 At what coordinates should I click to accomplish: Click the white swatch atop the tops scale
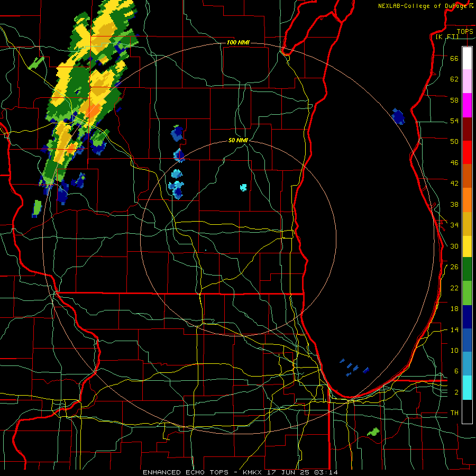[x=467, y=58]
